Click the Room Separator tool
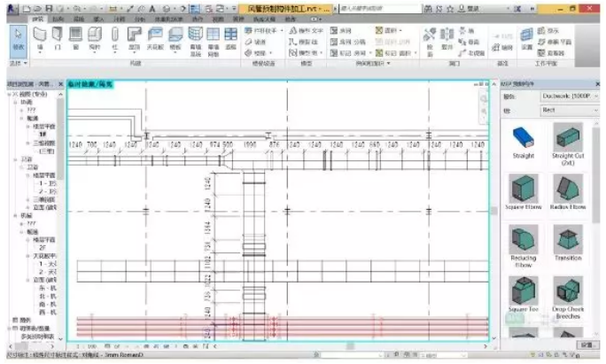The image size is (606, 364). [x=348, y=42]
